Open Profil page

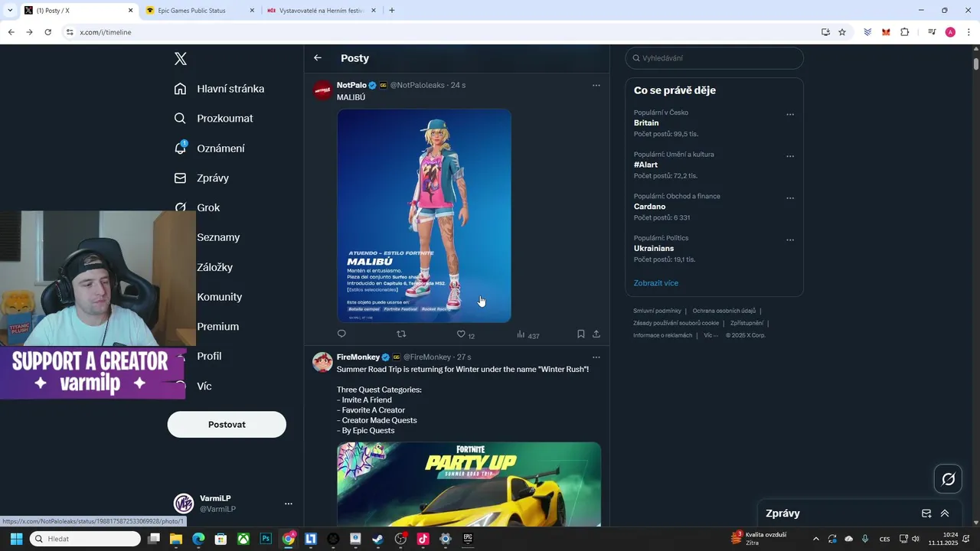click(x=209, y=357)
